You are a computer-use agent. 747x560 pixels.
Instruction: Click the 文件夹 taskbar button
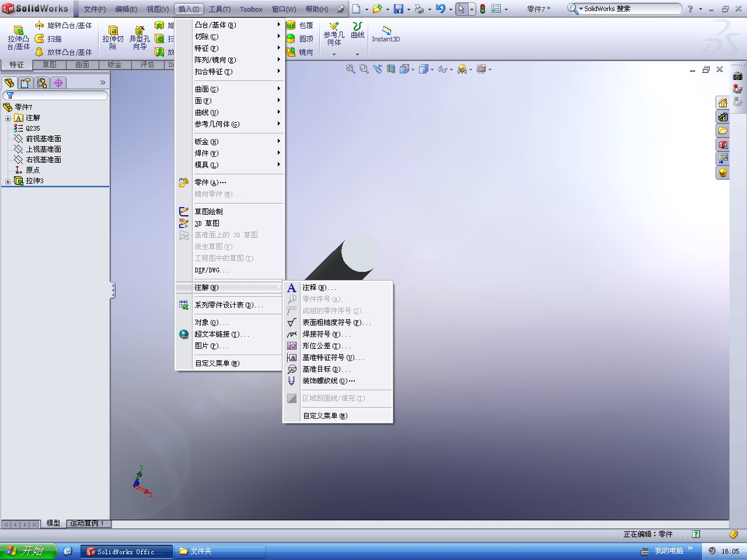[219, 551]
